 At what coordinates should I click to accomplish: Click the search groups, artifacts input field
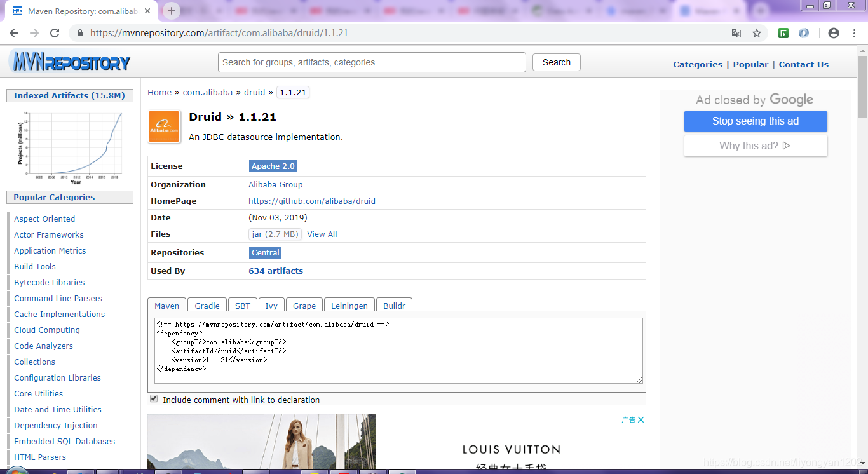click(x=372, y=62)
